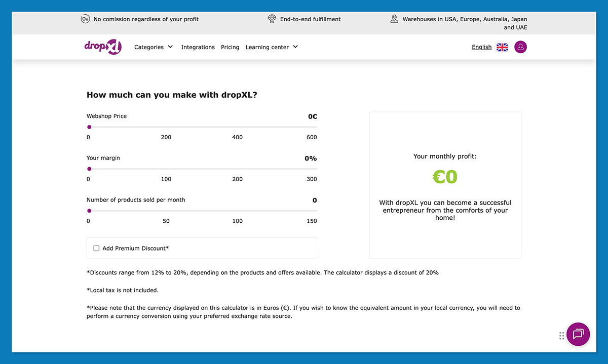Open the chat widget button
The width and height of the screenshot is (608, 364).
(x=578, y=334)
